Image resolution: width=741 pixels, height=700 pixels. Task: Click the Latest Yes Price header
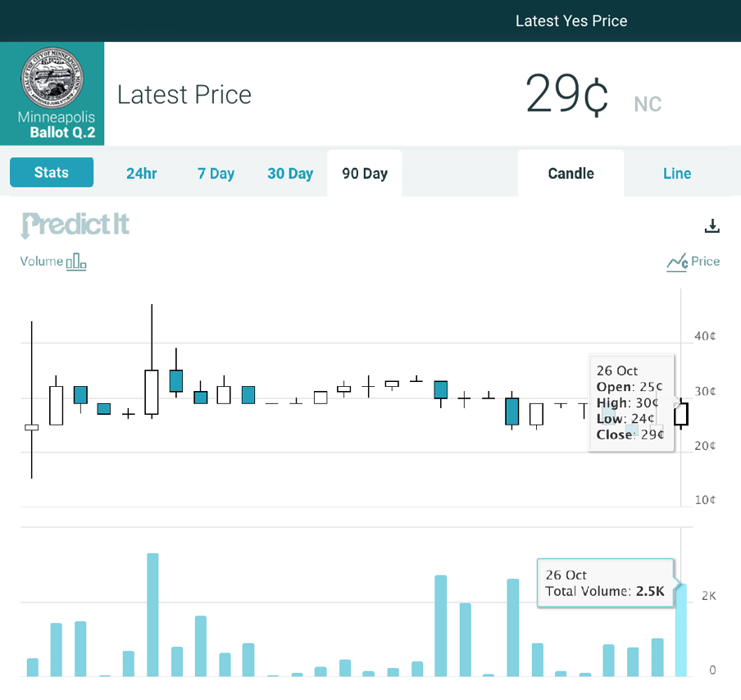pos(571,20)
